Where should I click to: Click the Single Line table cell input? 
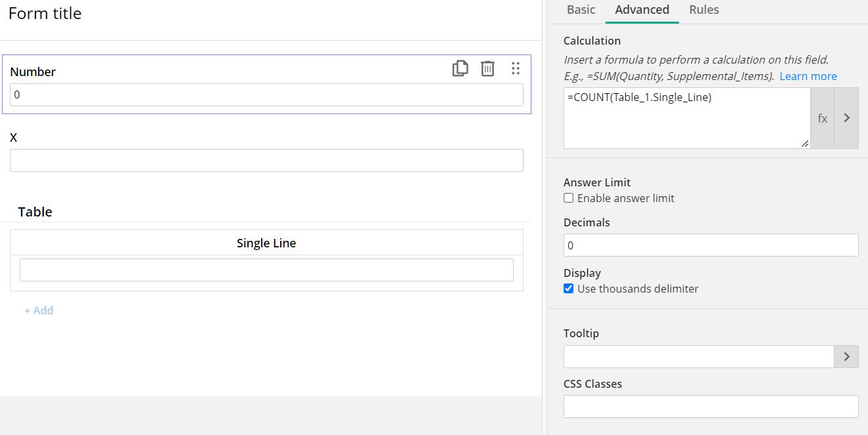click(x=266, y=270)
